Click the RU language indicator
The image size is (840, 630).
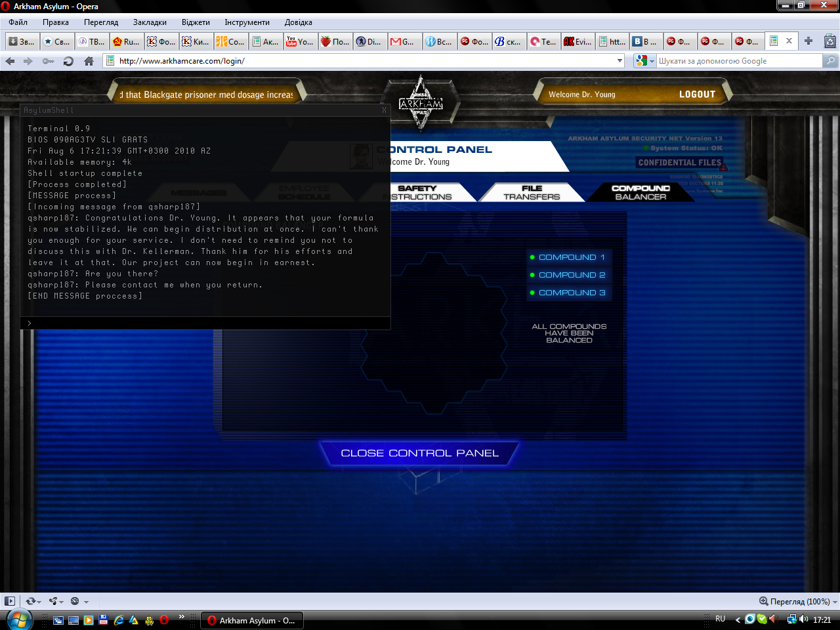click(x=721, y=619)
